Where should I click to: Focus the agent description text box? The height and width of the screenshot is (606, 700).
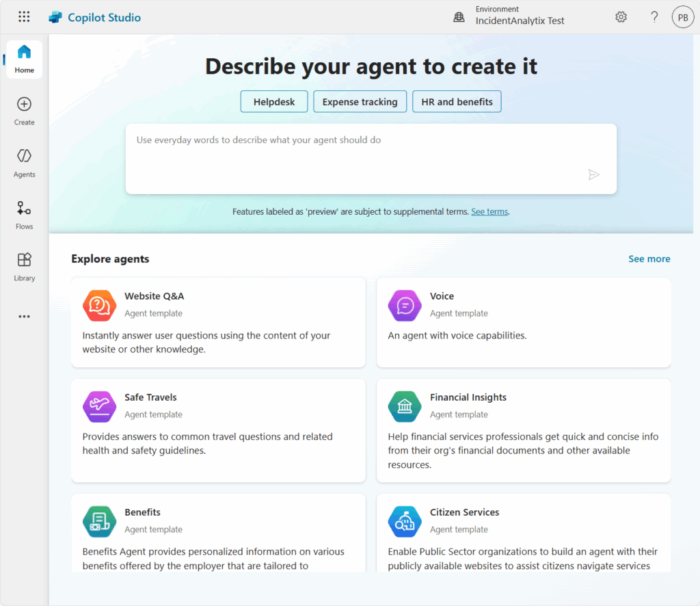tap(371, 159)
